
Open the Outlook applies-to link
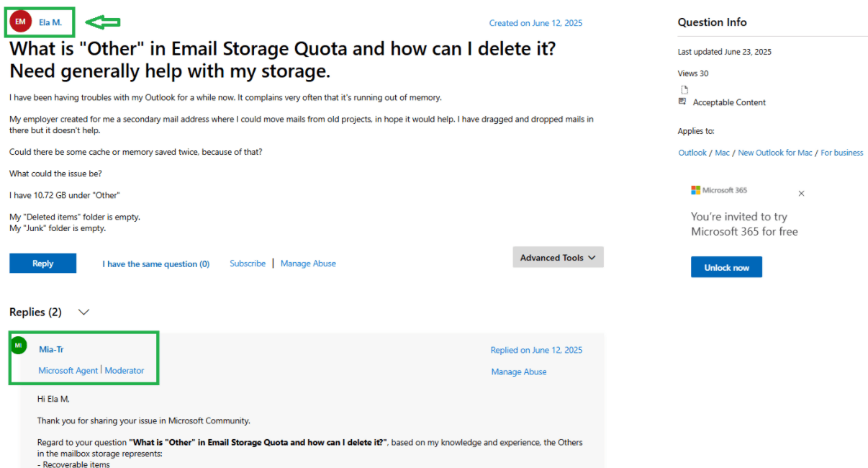click(692, 152)
